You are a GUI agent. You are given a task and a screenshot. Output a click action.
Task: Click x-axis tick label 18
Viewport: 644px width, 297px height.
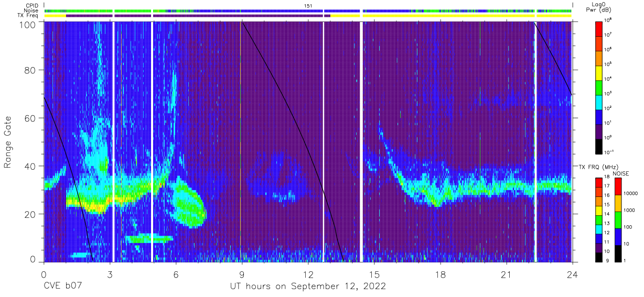(x=440, y=275)
